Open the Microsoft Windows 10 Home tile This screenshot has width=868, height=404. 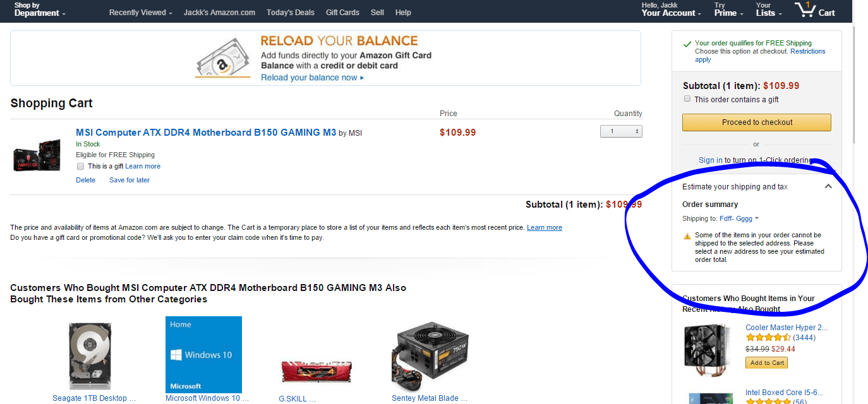203,354
